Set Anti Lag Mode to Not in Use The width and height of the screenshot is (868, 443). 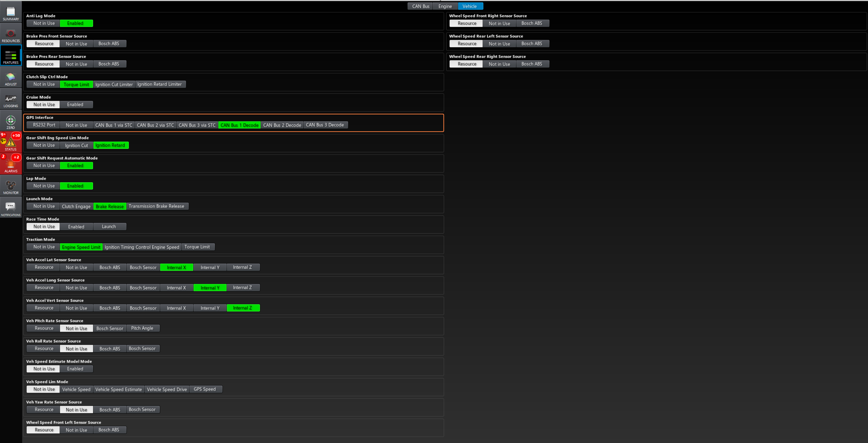click(x=44, y=23)
